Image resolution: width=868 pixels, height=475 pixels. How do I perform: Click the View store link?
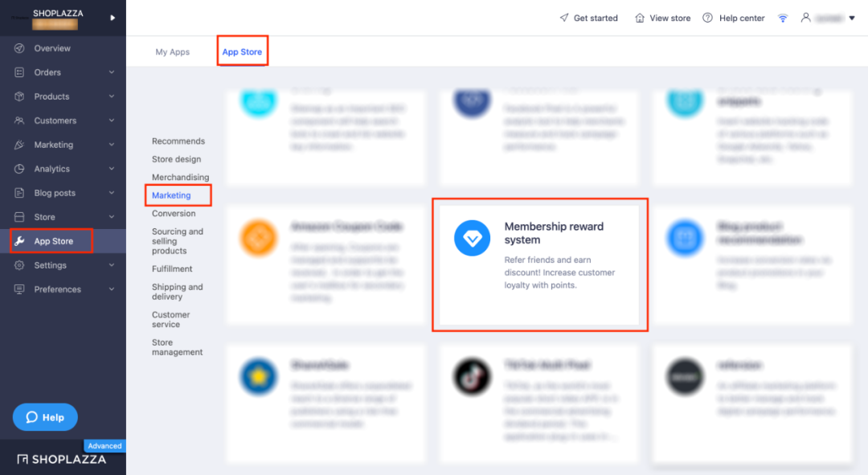pos(669,18)
